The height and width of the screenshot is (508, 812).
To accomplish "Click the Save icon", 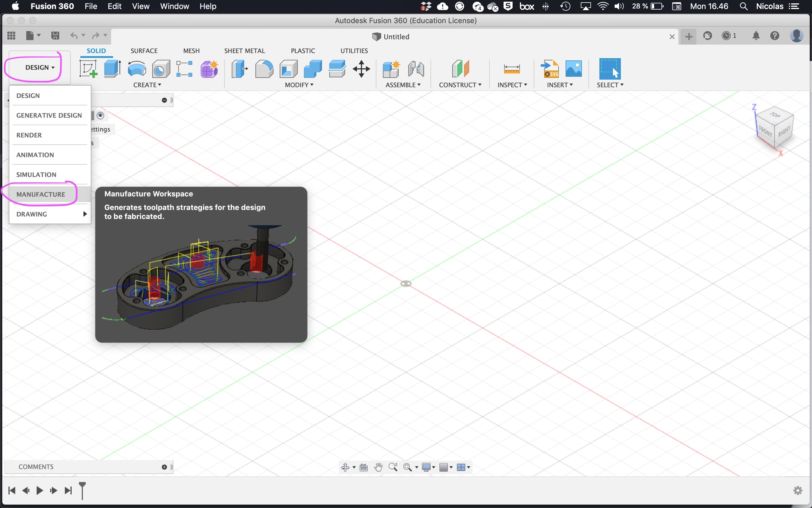I will pos(55,36).
